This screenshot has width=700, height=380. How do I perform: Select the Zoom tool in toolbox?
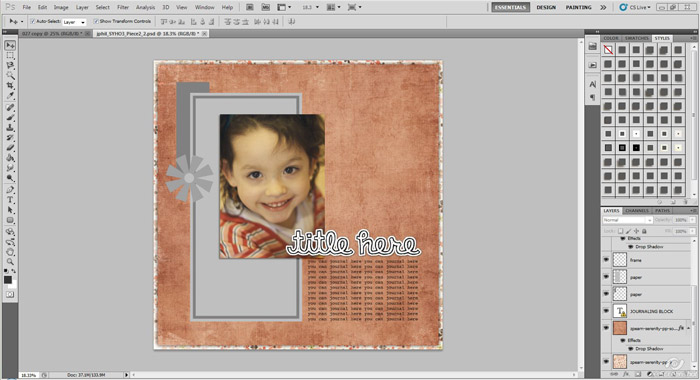click(x=10, y=262)
